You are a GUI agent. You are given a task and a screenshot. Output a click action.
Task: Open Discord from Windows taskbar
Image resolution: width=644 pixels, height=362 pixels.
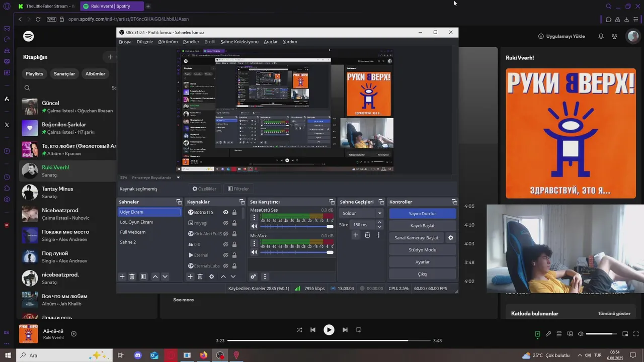[138, 355]
